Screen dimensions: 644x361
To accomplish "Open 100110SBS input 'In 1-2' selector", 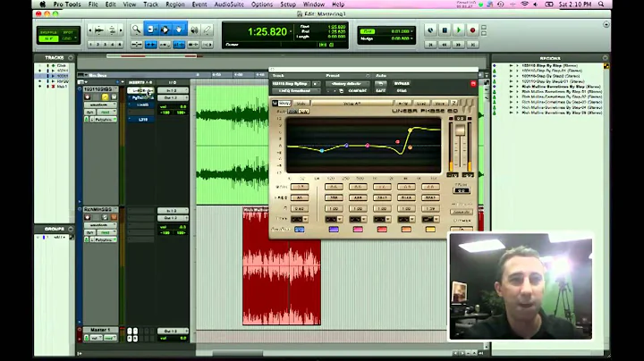I will coord(173,90).
